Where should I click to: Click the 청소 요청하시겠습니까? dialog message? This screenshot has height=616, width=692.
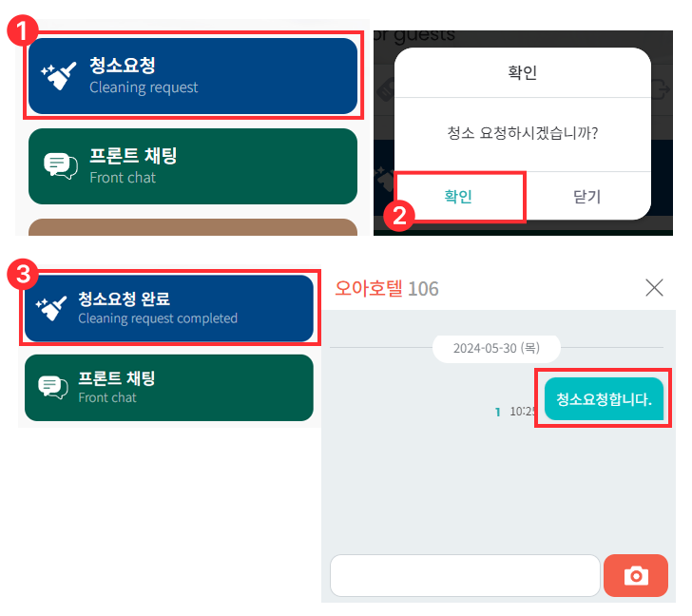(522, 134)
